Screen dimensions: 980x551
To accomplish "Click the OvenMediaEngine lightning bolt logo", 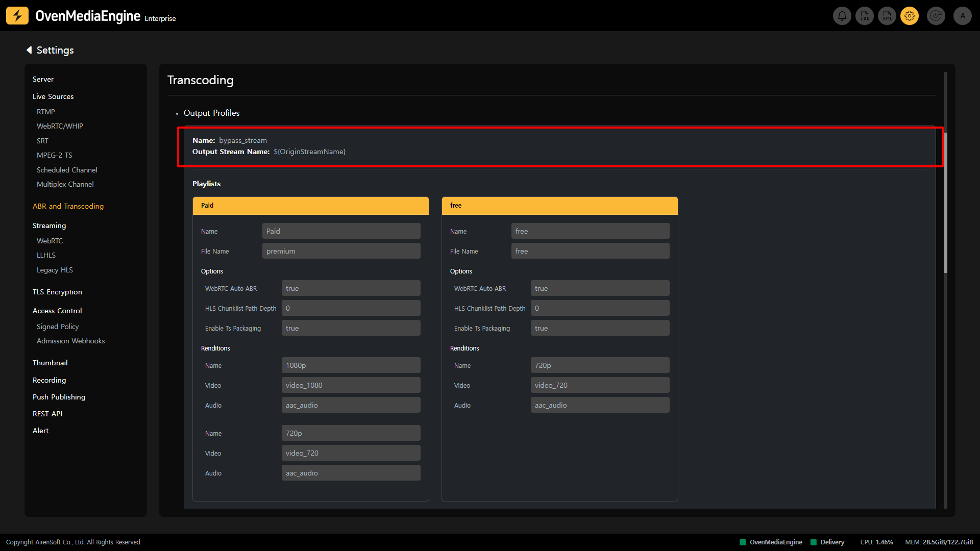I will pos(17,16).
